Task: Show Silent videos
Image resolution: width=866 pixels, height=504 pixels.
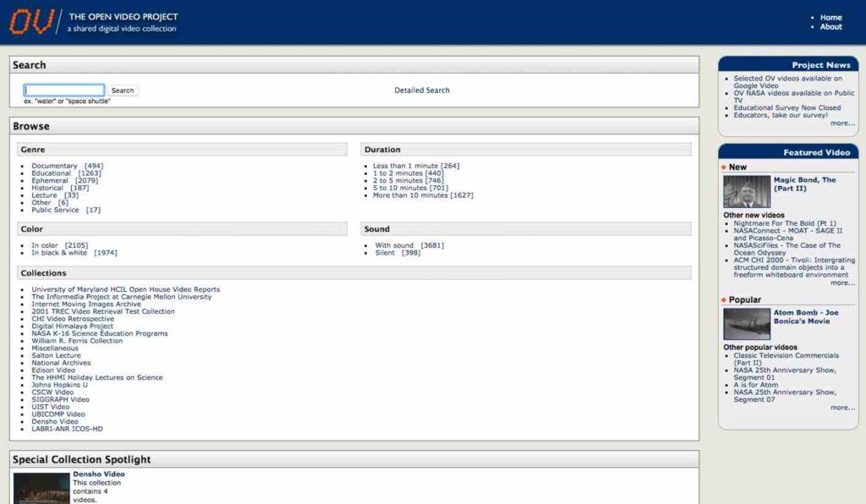Action: tap(385, 253)
